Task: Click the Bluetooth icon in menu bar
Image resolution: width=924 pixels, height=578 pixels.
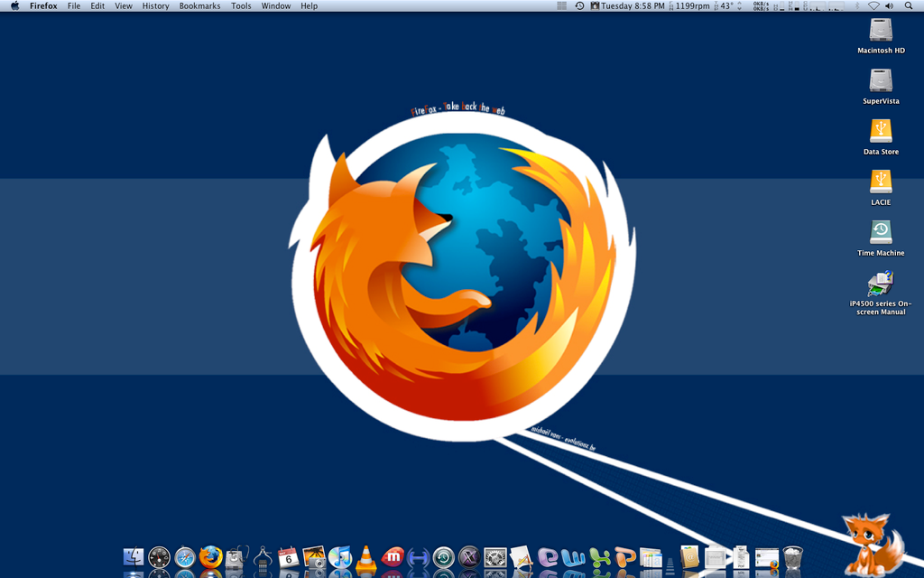Action: pos(857,6)
